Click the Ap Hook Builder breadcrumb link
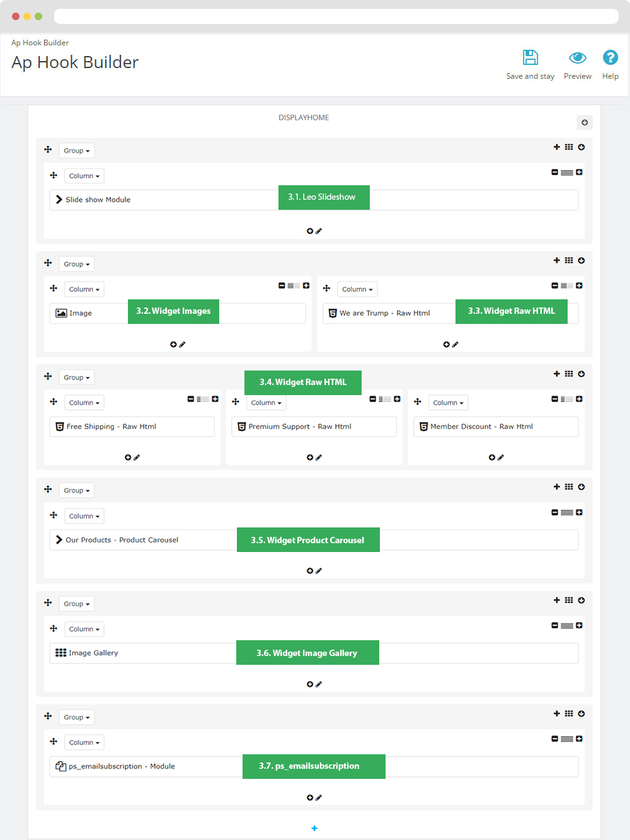630x840 pixels. click(x=40, y=43)
